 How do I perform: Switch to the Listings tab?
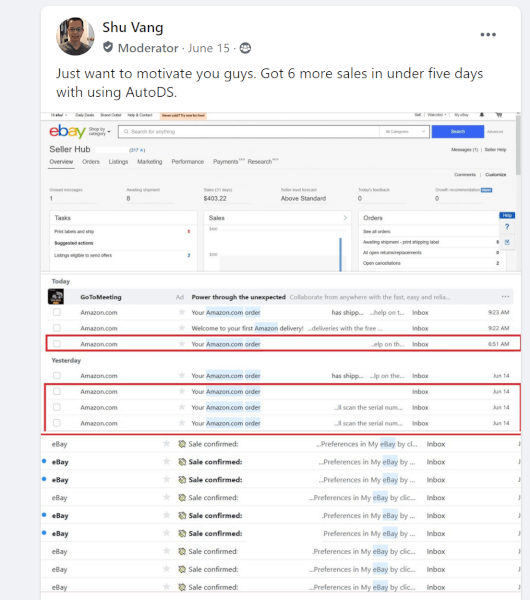pyautogui.click(x=118, y=162)
